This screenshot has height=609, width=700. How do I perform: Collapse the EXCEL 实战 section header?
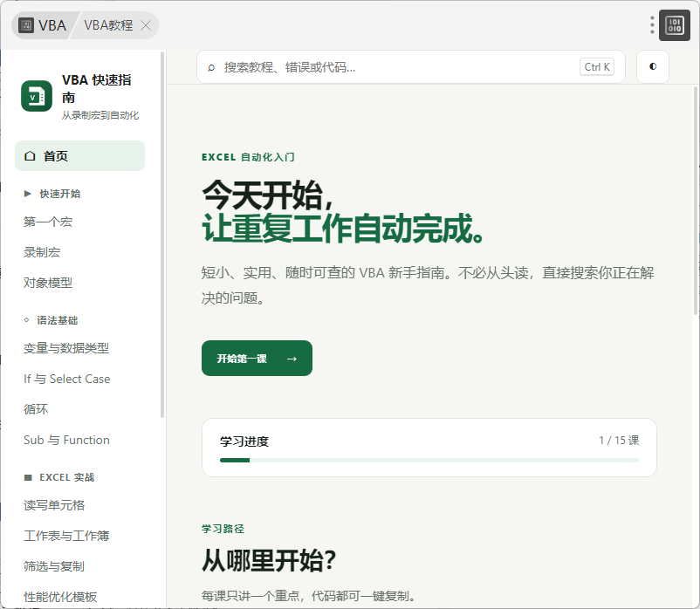(x=59, y=477)
